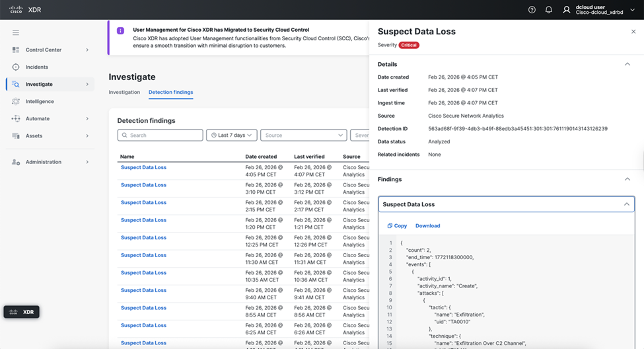Click the Cisco XDR floating badge
Viewport: 644px width, 349px height.
21,312
